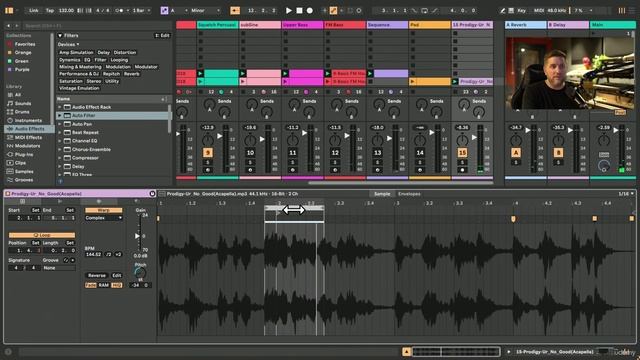640x360 pixels.
Task: Click the Sounds category icon in library
Action: 10,103
